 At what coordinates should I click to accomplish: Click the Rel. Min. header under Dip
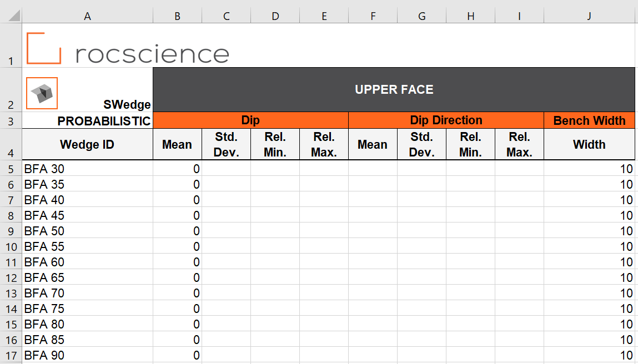(x=275, y=144)
